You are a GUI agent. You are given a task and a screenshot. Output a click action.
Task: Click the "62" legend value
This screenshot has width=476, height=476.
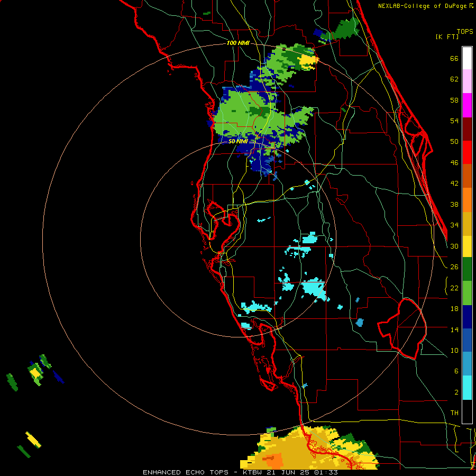tap(454, 79)
